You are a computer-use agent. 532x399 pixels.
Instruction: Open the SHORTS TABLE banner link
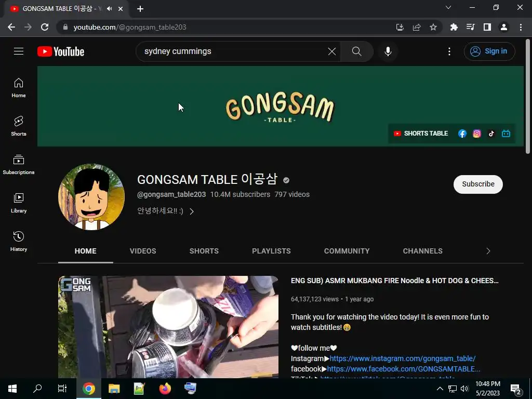[421, 134]
